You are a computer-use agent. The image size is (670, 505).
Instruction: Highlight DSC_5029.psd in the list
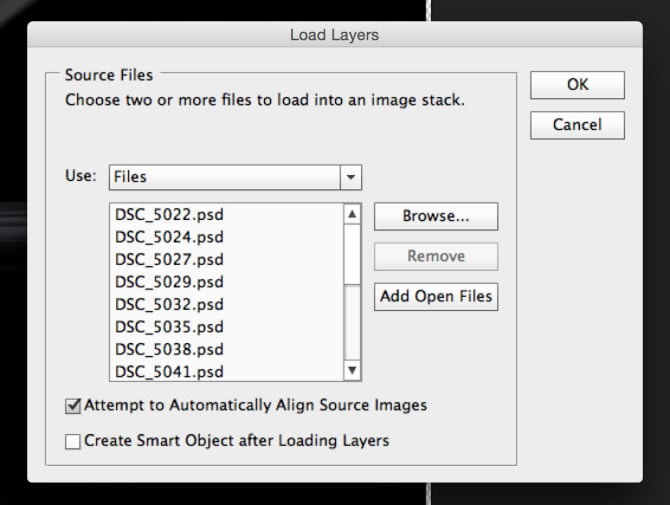[169, 282]
